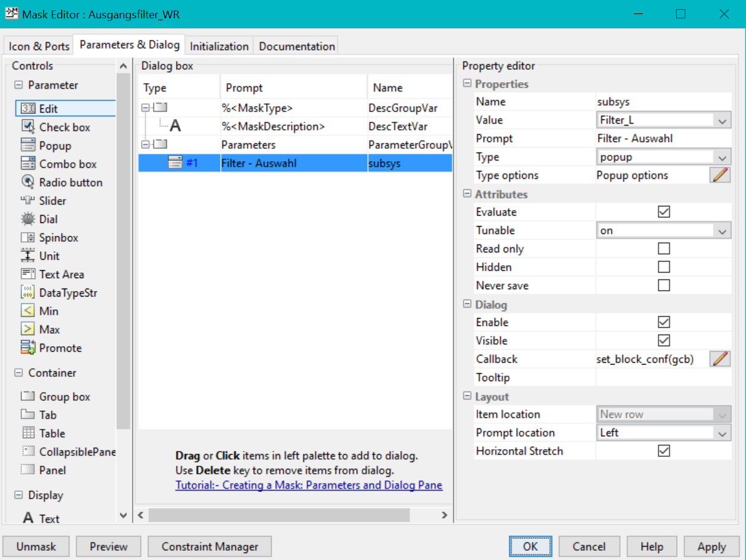Open Callback editor pencil button
746x560 pixels.
click(720, 359)
